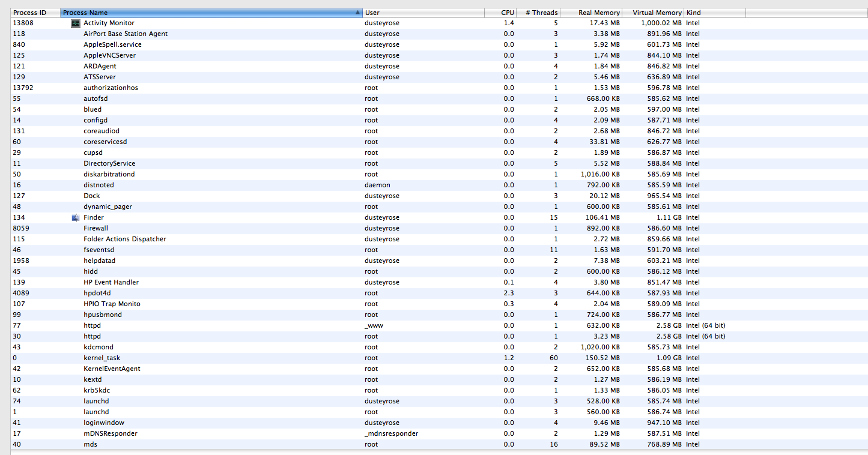This screenshot has height=455, width=868.
Task: Click the daemon user cell
Action: coord(377,185)
